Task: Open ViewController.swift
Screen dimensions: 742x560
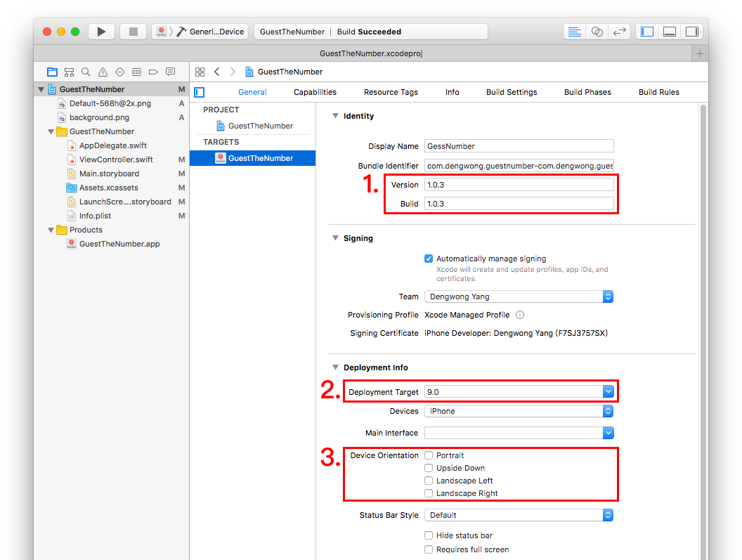Action: 116,159
